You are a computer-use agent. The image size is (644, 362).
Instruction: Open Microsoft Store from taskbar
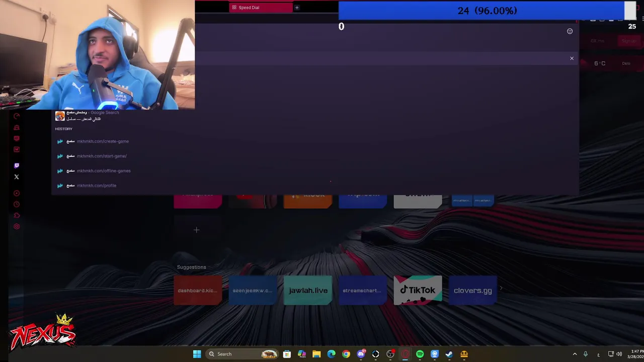(287, 354)
